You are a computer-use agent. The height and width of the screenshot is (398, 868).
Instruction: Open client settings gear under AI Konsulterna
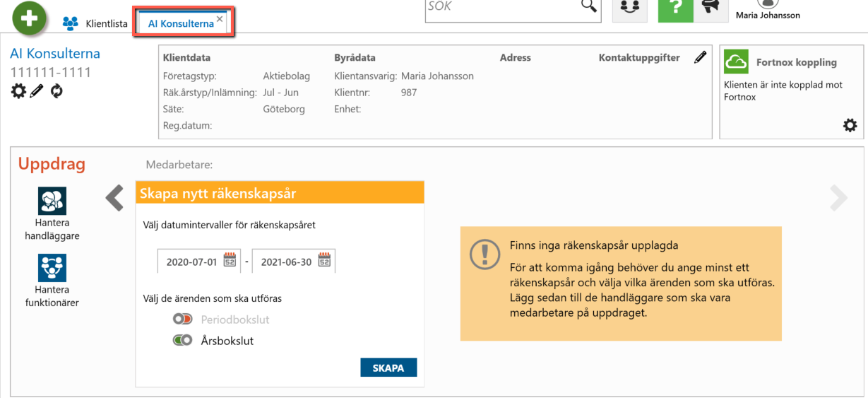pos(18,90)
